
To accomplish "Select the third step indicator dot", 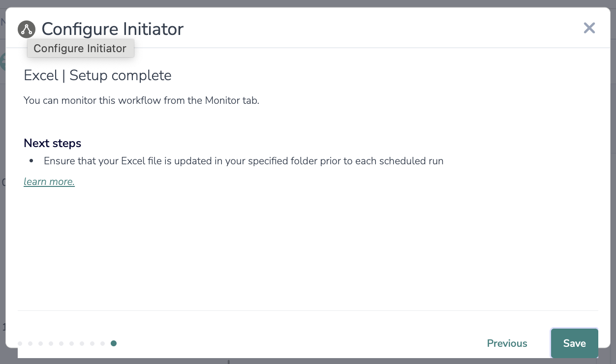I will pyautogui.click(x=40, y=343).
